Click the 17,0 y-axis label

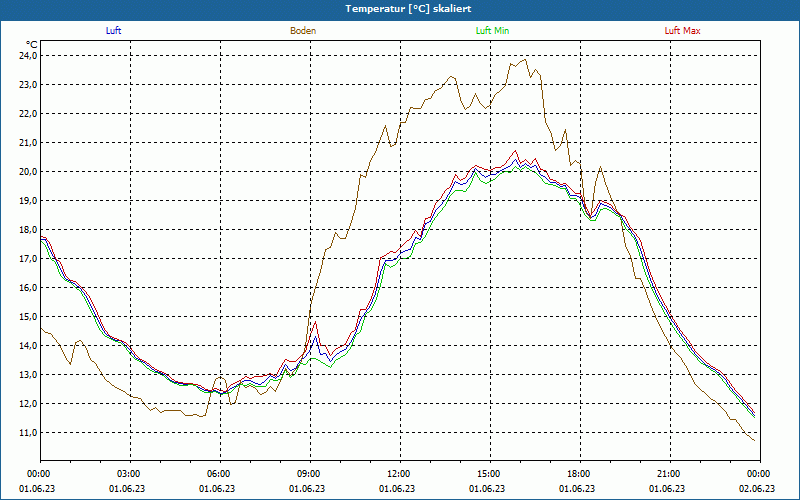tap(29, 259)
